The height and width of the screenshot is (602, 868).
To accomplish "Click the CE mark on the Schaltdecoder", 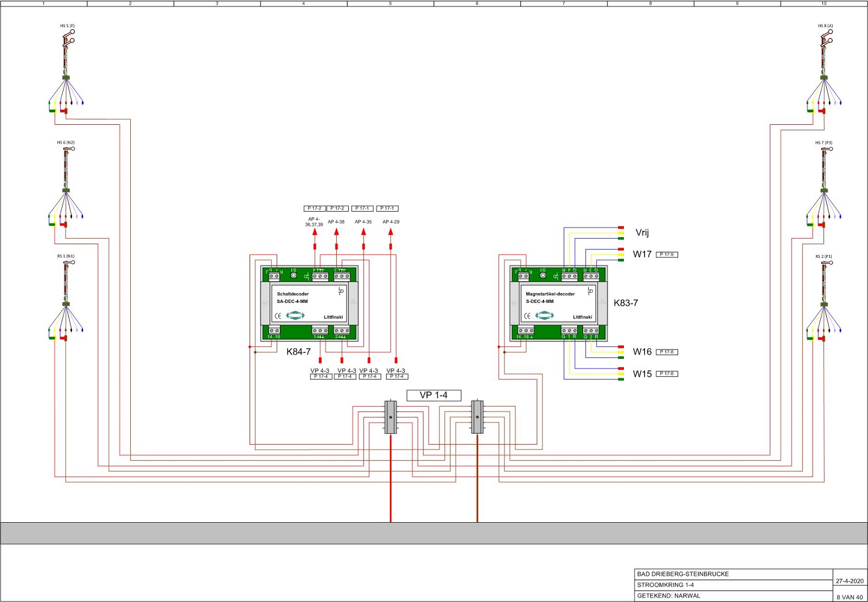I will pos(278,316).
